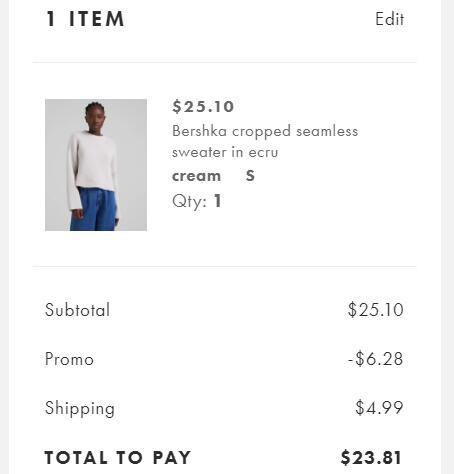Click the Edit link

(389, 19)
